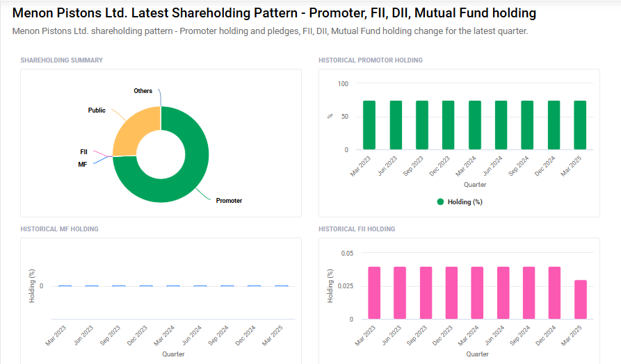The height and width of the screenshot is (364, 621).
Task: Click the Promoter label on shareholding summary
Action: pyautogui.click(x=229, y=201)
